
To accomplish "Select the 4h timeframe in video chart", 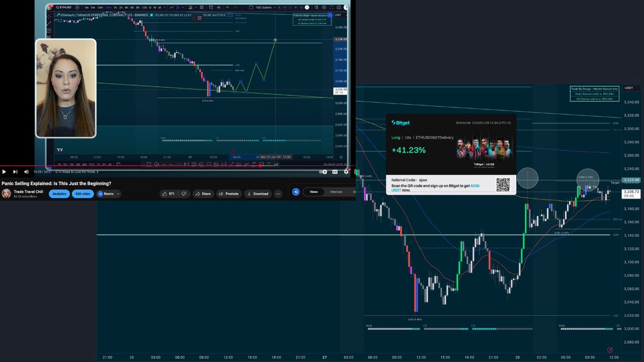I will pyautogui.click(x=126, y=8).
